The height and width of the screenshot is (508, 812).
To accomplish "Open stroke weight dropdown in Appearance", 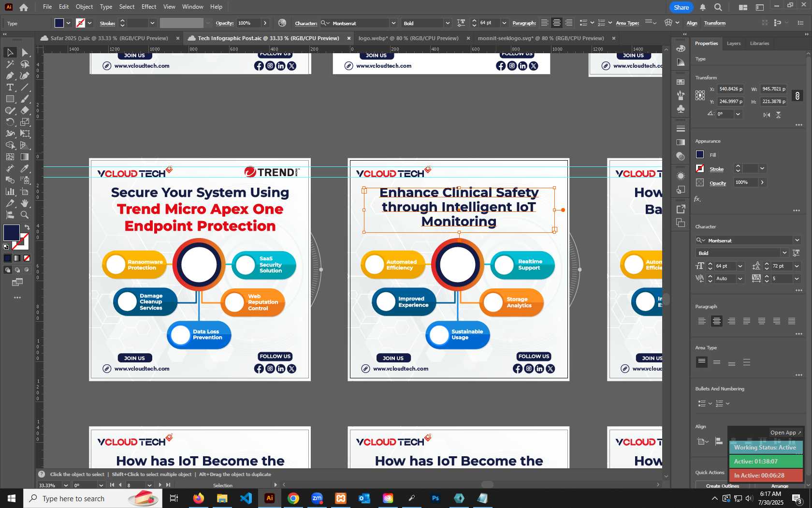I will click(x=762, y=168).
